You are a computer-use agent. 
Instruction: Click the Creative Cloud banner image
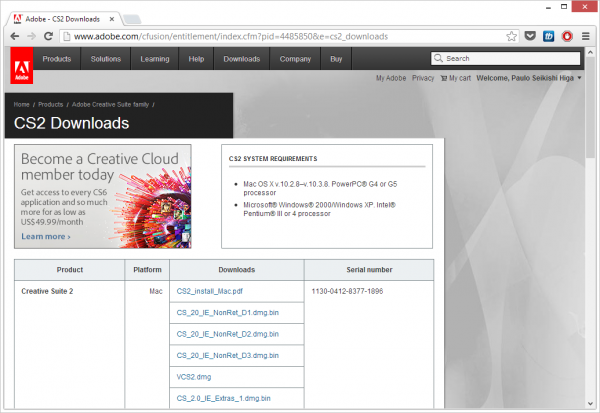pos(103,196)
